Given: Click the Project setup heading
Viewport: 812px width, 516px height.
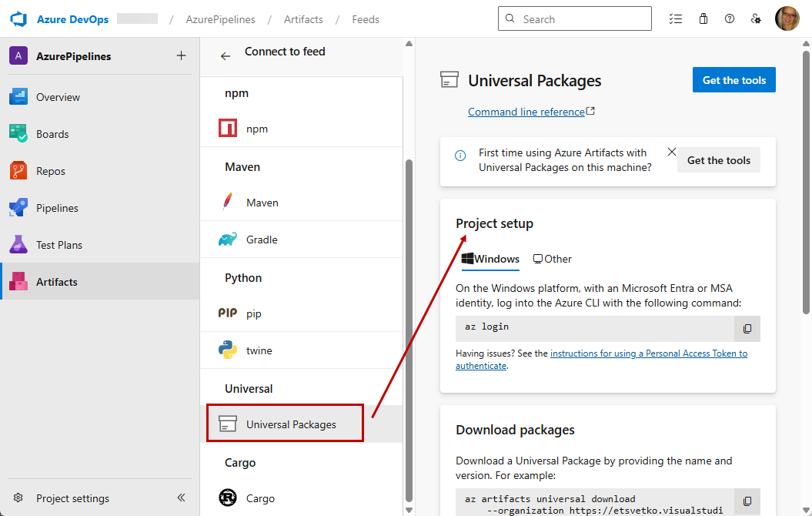Looking at the screenshot, I should click(494, 223).
